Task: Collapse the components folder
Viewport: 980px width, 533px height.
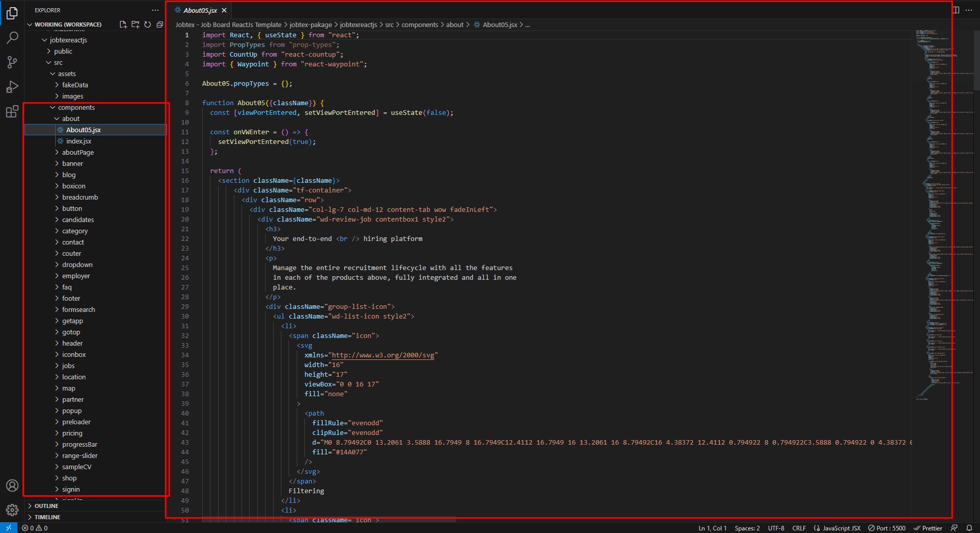Action: pos(76,108)
